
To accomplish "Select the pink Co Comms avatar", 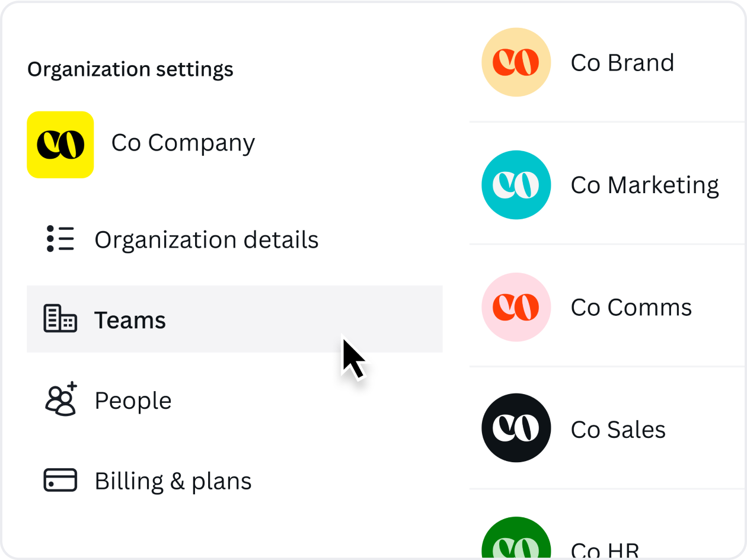I will 516,307.
